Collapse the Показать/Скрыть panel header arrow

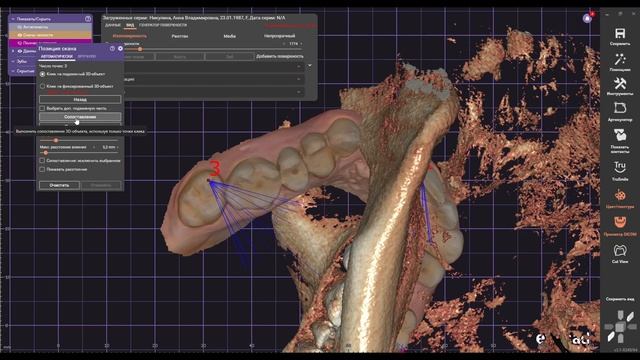tap(13, 19)
